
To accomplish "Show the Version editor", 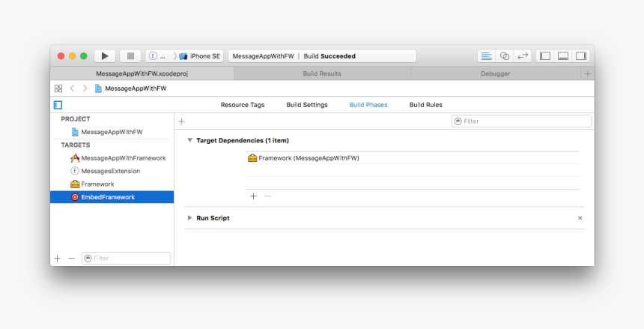I will 523,56.
